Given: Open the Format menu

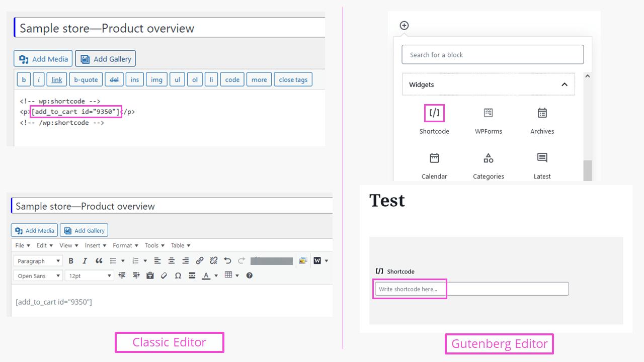Looking at the screenshot, I should (x=125, y=245).
